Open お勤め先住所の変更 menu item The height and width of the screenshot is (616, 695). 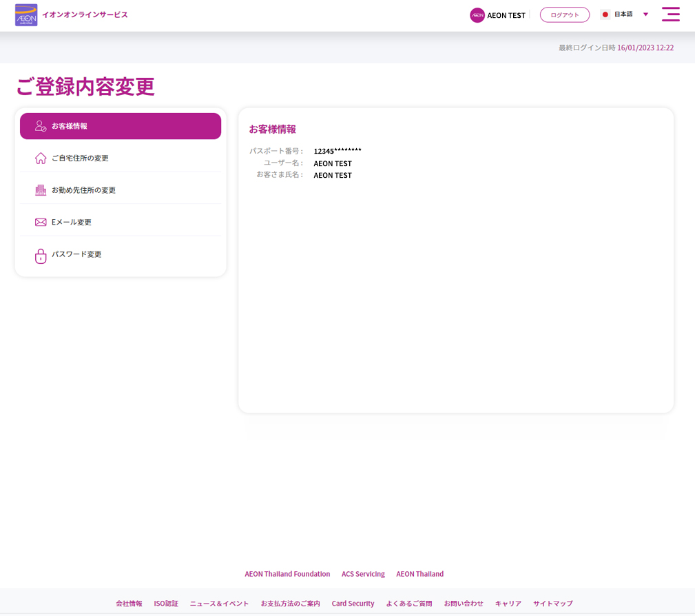(121, 189)
